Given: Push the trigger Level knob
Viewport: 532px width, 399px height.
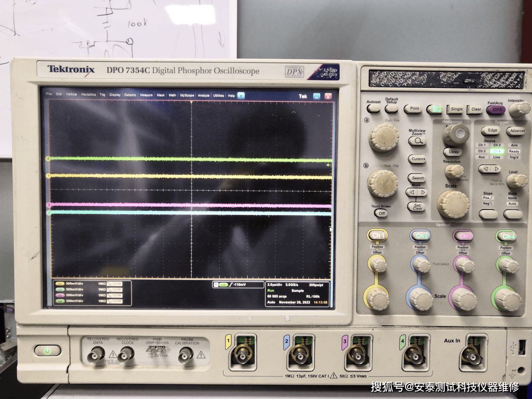Looking at the screenshot, I should click(x=516, y=181).
